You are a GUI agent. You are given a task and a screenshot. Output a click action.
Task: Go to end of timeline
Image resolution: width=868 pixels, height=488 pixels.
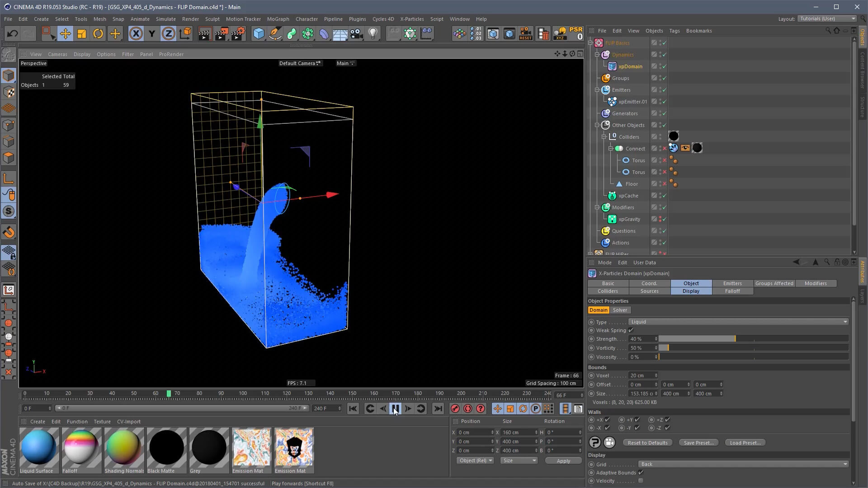click(438, 408)
